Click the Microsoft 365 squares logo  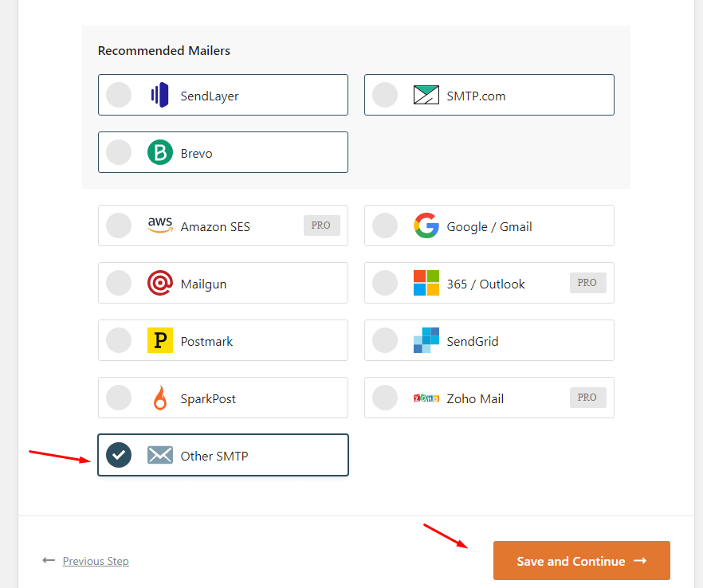426,283
